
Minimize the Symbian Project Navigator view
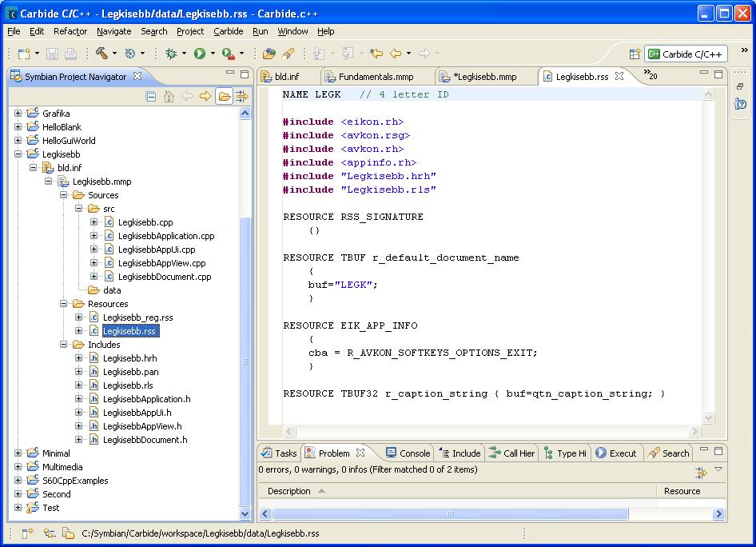pos(230,74)
